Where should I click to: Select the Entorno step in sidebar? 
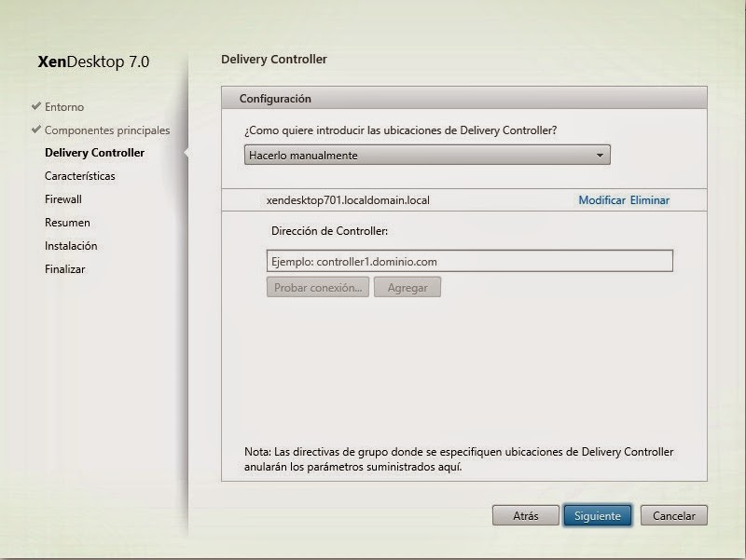pos(64,107)
